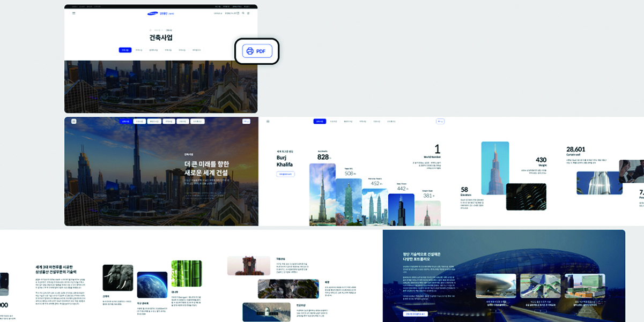Click the Burj Khalifa 828 m tower image
This screenshot has width=644, height=322.
point(322,194)
